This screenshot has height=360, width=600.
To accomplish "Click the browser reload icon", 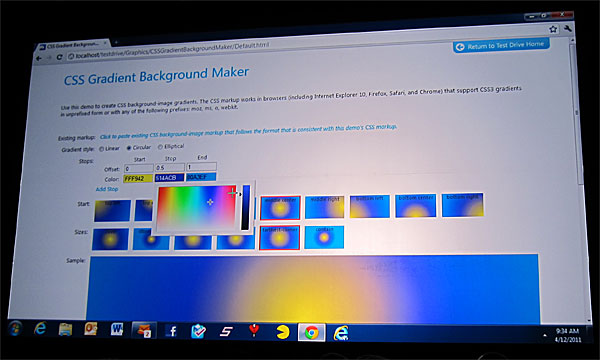I will coord(59,57).
